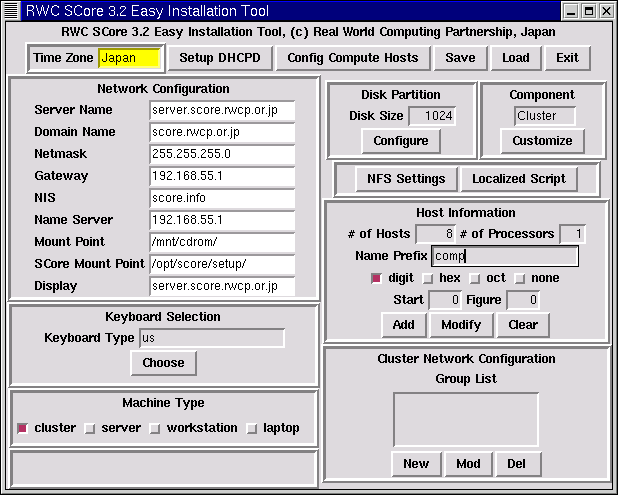The image size is (618, 495).
Task: Choose workstation machine type
Action: coord(155,428)
